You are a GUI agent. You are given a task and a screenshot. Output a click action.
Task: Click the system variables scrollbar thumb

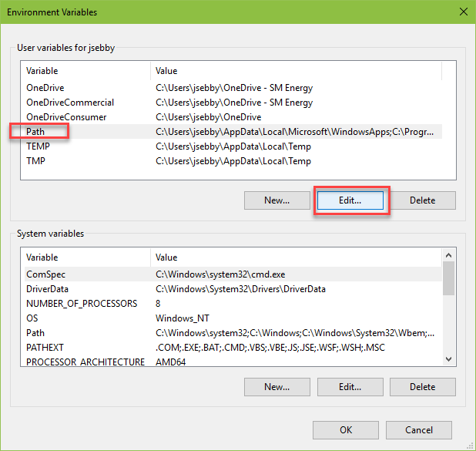pos(449,278)
